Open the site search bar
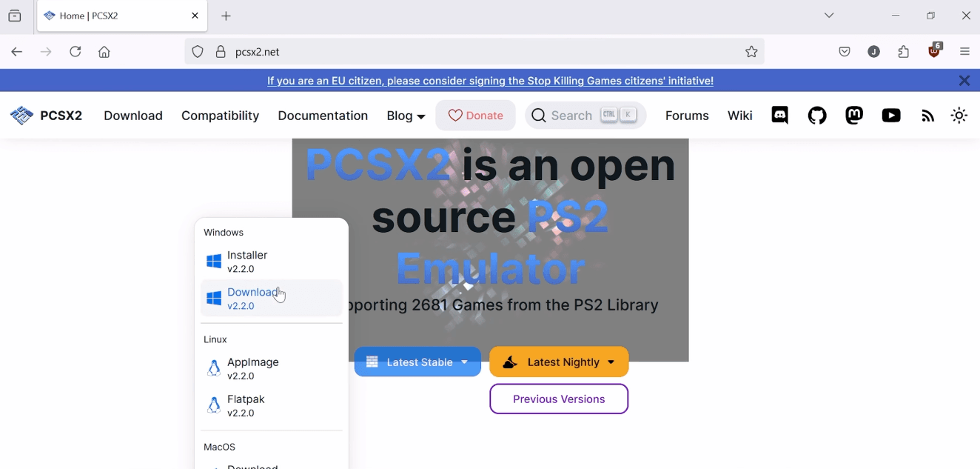This screenshot has width=980, height=469. (x=585, y=116)
